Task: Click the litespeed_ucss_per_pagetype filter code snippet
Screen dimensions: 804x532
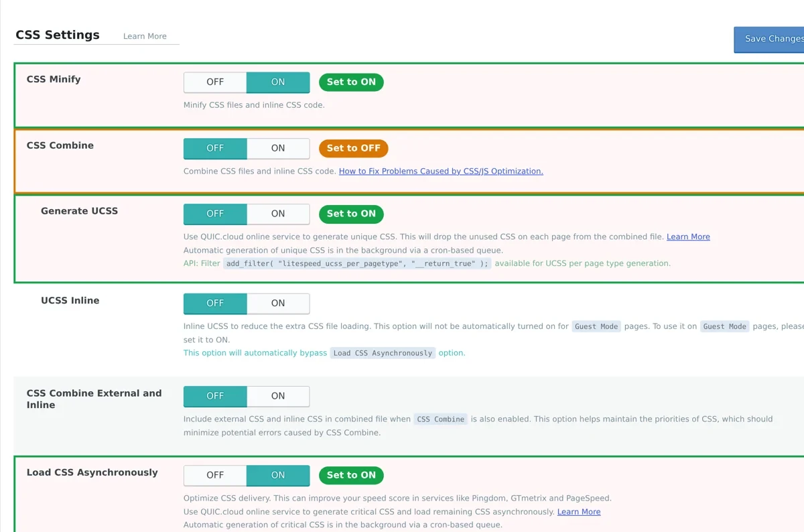Action: 357,264
